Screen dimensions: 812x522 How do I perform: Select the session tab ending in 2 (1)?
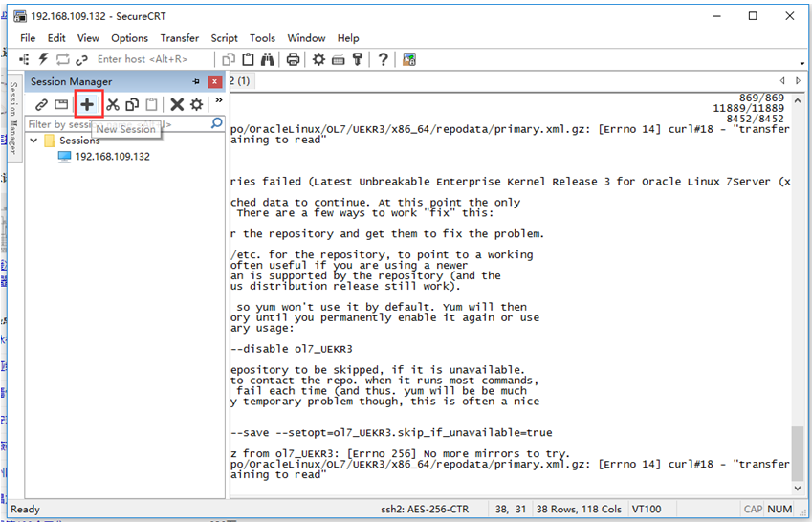pyautogui.click(x=240, y=80)
